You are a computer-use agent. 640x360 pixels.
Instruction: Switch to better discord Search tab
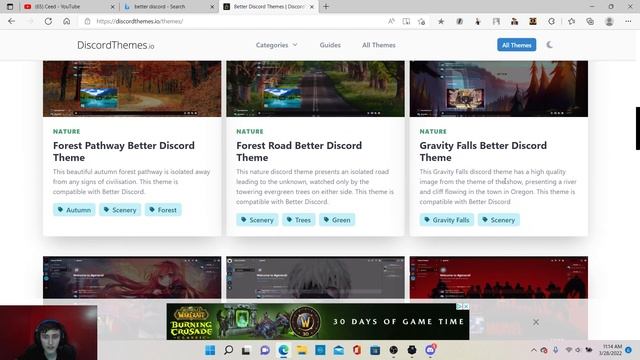coord(168,7)
